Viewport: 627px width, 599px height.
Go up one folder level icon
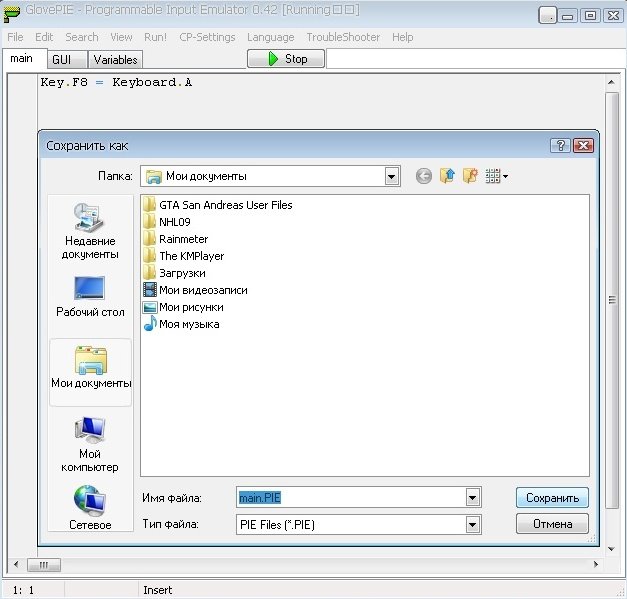pos(447,176)
